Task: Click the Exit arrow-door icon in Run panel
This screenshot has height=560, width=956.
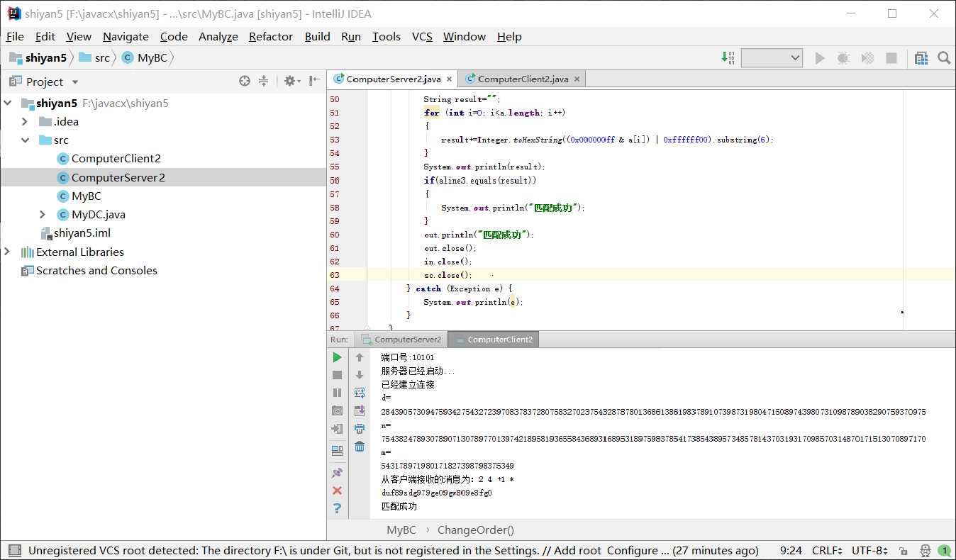Action: [x=338, y=429]
